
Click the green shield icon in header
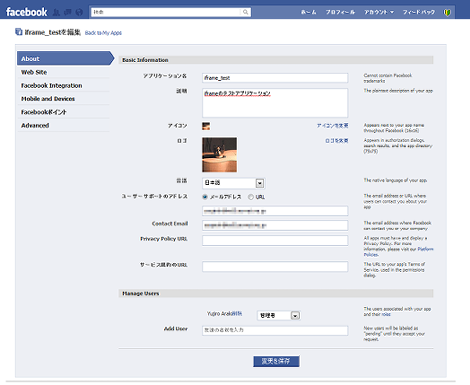pyautogui.click(x=447, y=12)
